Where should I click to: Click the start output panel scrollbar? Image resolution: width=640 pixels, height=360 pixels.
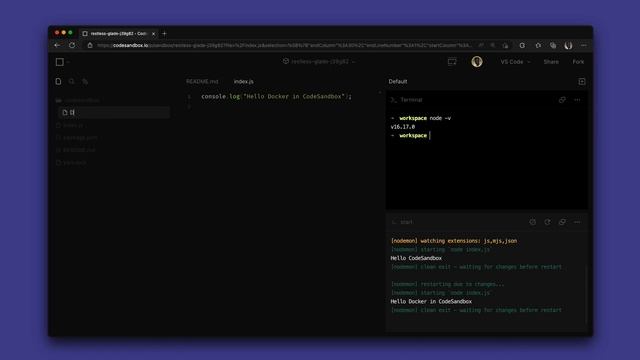[586, 294]
